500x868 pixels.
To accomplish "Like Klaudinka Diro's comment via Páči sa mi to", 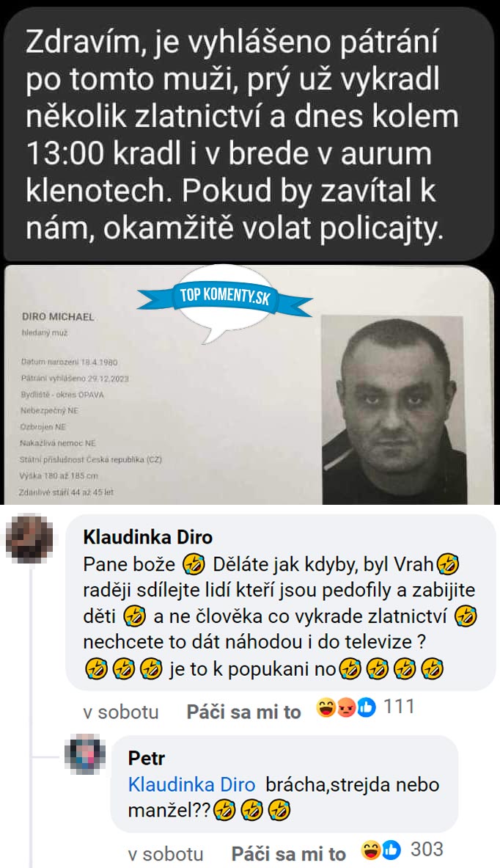I will 243,712.
